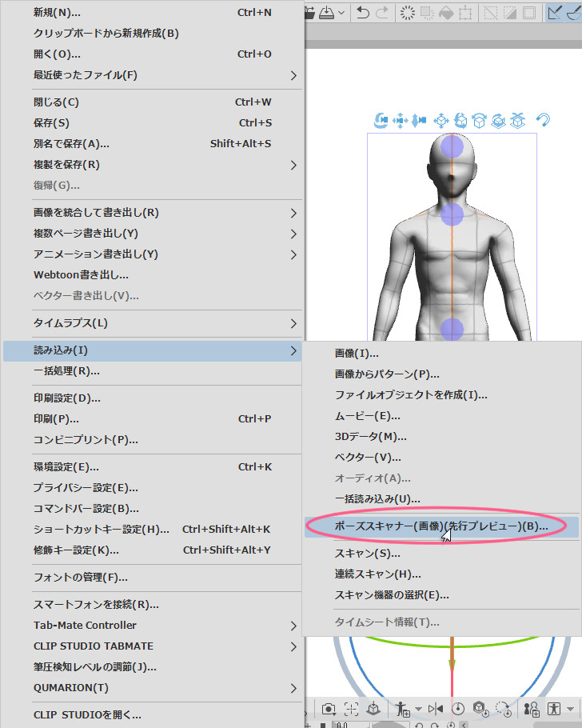Image resolution: width=582 pixels, height=728 pixels.
Task: Choose ショートカットキー設定(H)... menu item
Action: pos(152,530)
